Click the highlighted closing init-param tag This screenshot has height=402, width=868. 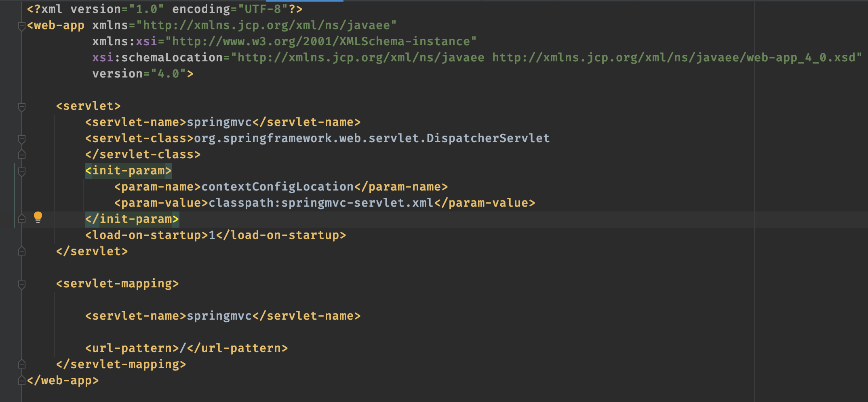(x=132, y=219)
